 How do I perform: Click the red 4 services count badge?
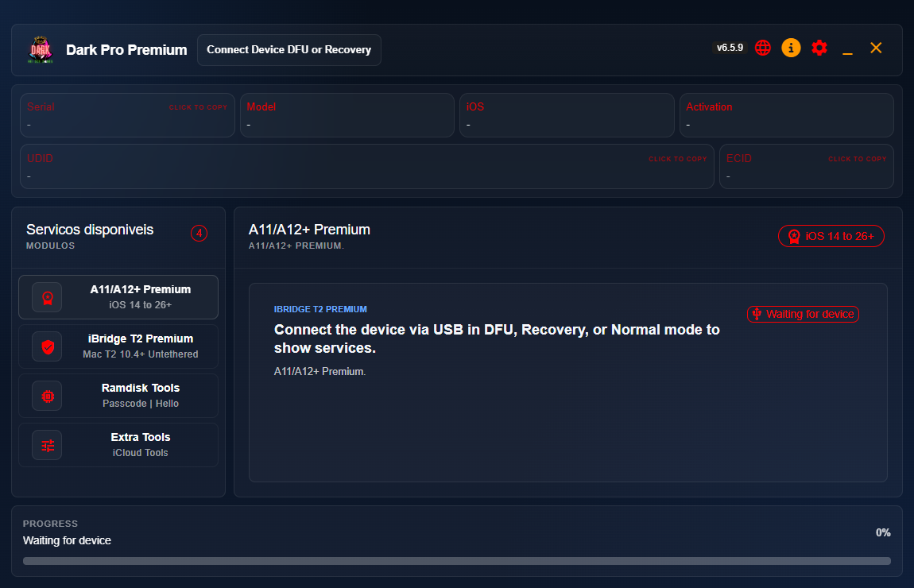click(199, 233)
